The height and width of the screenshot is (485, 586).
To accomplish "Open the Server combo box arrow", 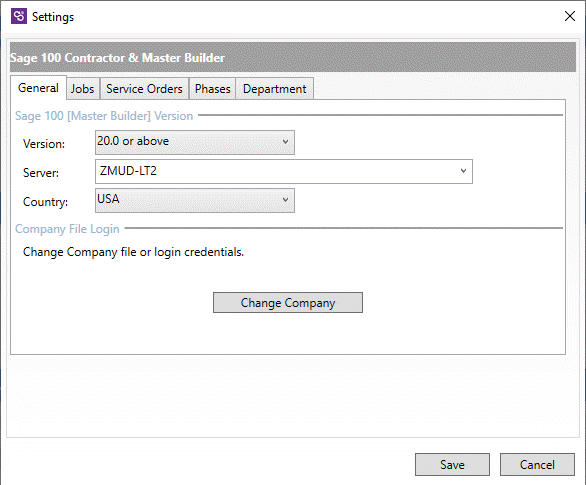I will [463, 171].
